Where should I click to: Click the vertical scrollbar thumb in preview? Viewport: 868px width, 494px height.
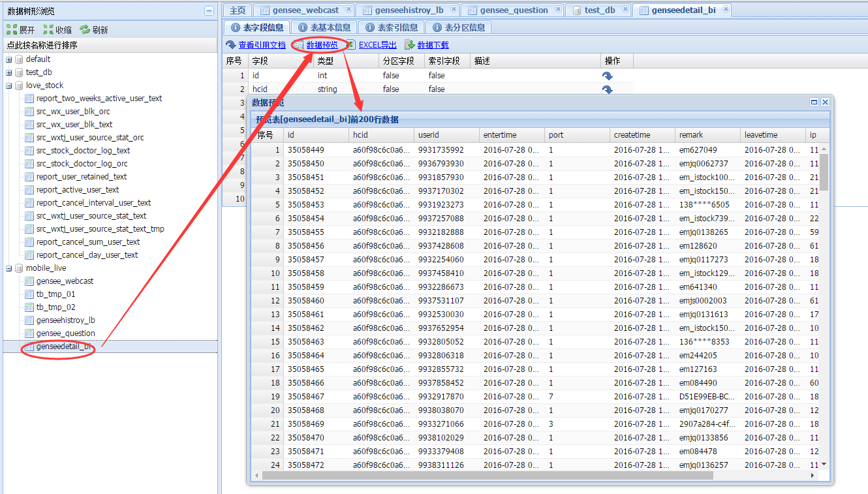(824, 172)
